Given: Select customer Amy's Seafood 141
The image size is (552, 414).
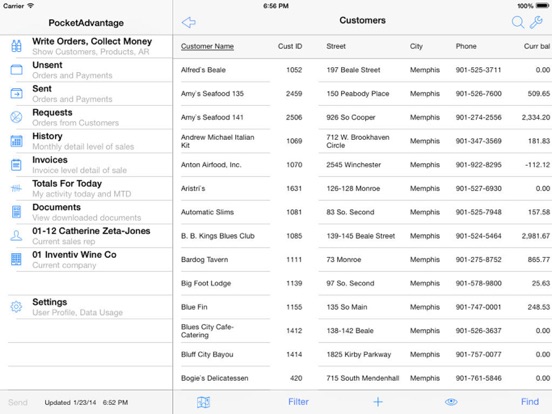Looking at the screenshot, I should 363,117.
